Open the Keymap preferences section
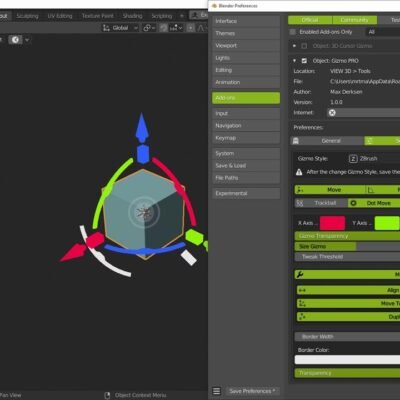 click(x=246, y=138)
